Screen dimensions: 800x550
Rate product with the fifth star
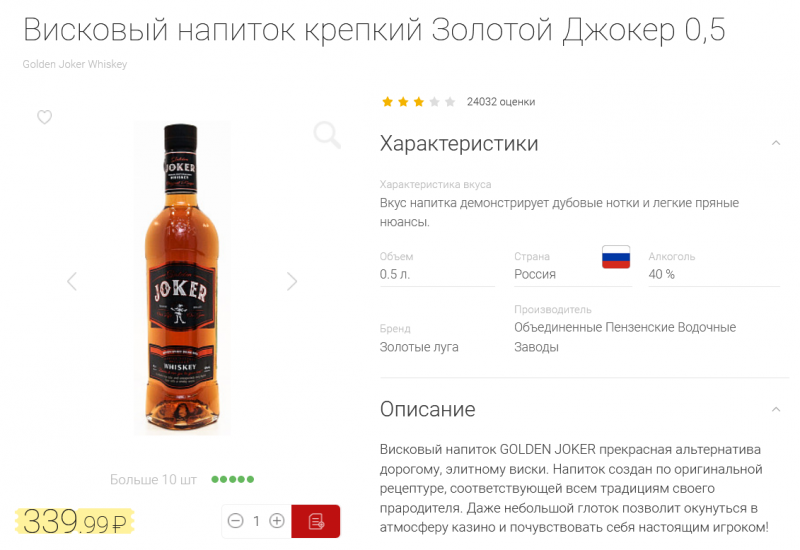point(450,102)
